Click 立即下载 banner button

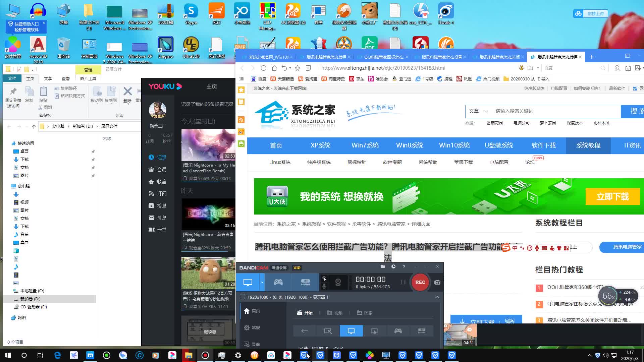(612, 196)
